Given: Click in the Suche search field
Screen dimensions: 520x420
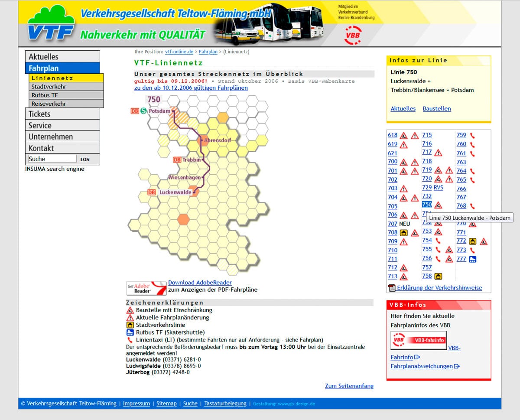Looking at the screenshot, I should point(52,159).
